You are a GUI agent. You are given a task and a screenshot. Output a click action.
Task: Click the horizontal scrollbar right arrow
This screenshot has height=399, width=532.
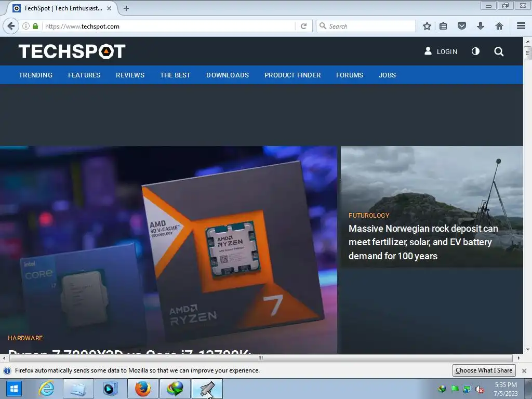coord(518,358)
